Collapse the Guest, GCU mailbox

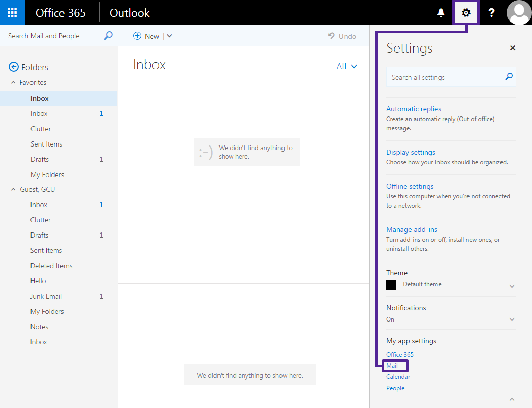click(13, 189)
